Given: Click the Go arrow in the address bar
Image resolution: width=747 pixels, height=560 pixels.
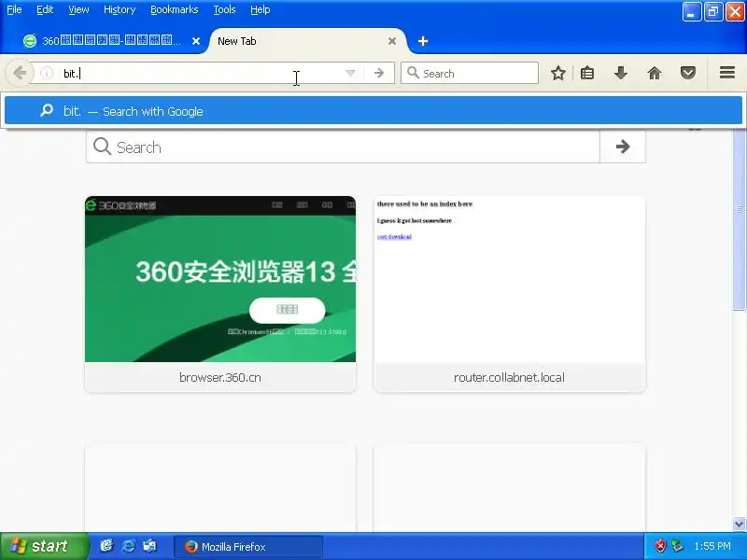Looking at the screenshot, I should pos(379,73).
